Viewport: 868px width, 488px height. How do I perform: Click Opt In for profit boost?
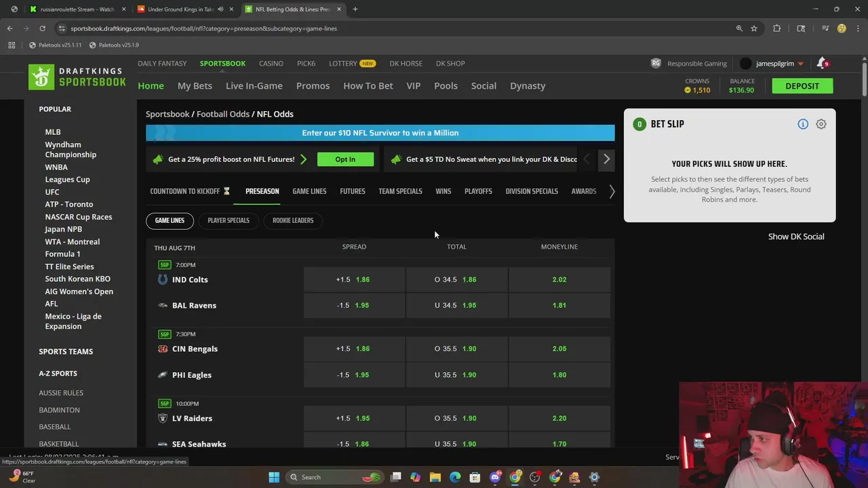click(345, 159)
